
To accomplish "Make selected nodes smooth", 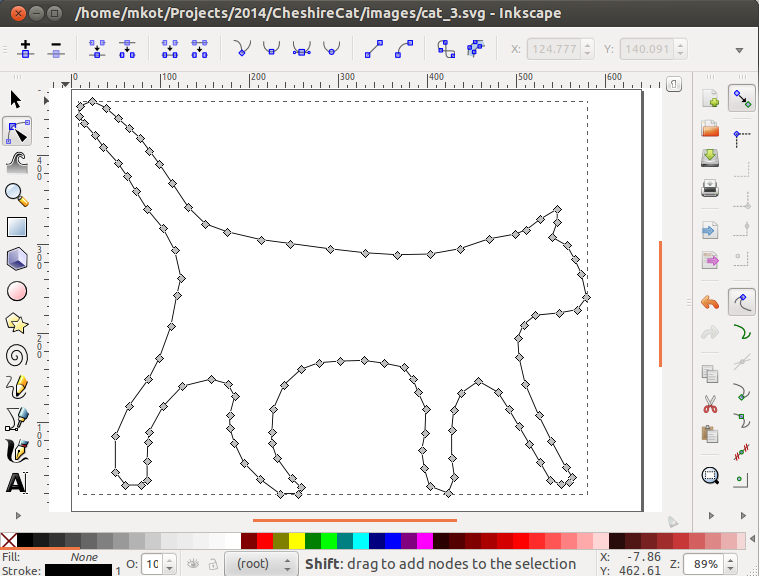I will click(x=272, y=48).
